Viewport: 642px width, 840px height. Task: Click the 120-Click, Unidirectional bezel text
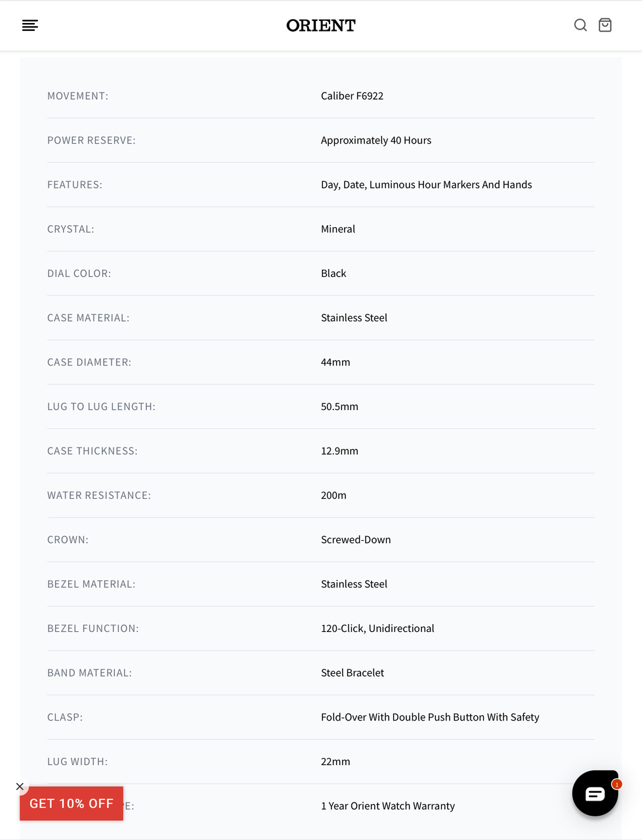pos(377,629)
